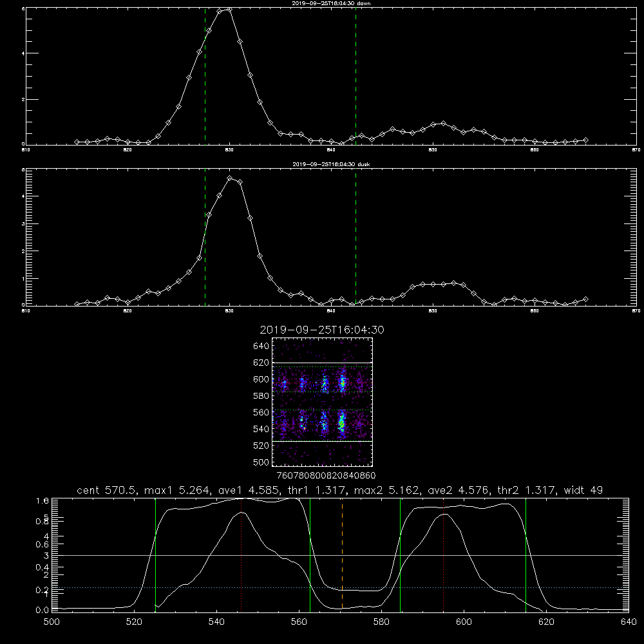The height and width of the screenshot is (644, 644).
Task: Click the x-axis label 830 under dawn plot
Action: [x=229, y=150]
